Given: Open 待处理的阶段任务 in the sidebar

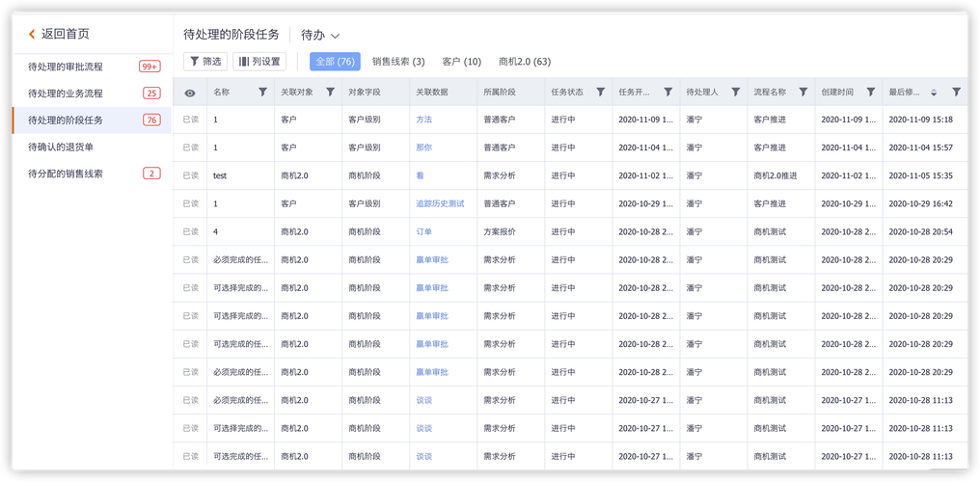Looking at the screenshot, I should click(x=92, y=120).
